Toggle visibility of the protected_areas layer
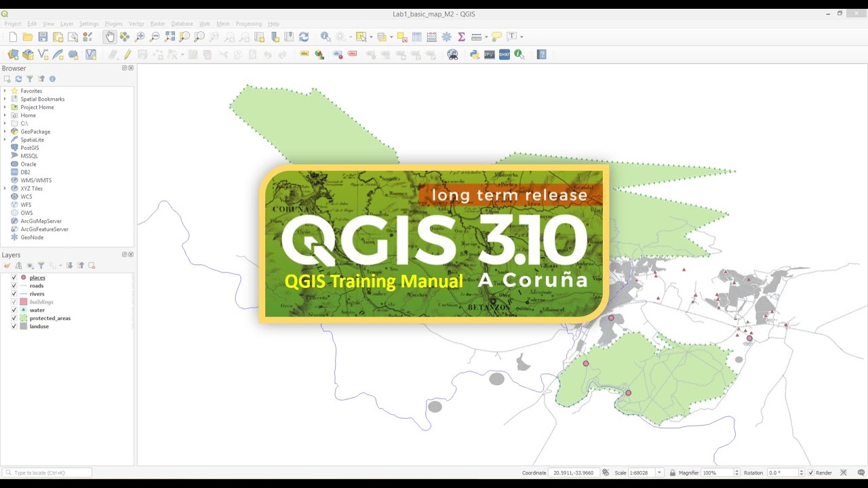The width and height of the screenshot is (868, 488). (x=14, y=318)
